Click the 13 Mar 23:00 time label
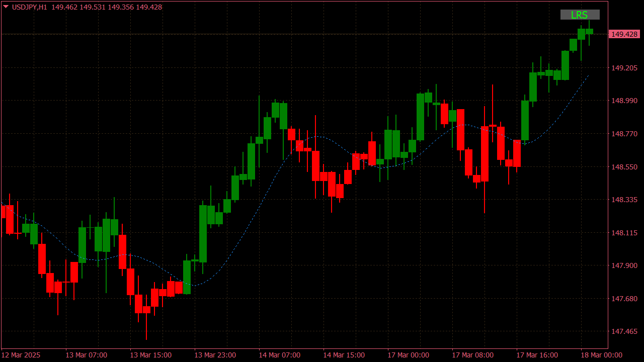 point(215,355)
